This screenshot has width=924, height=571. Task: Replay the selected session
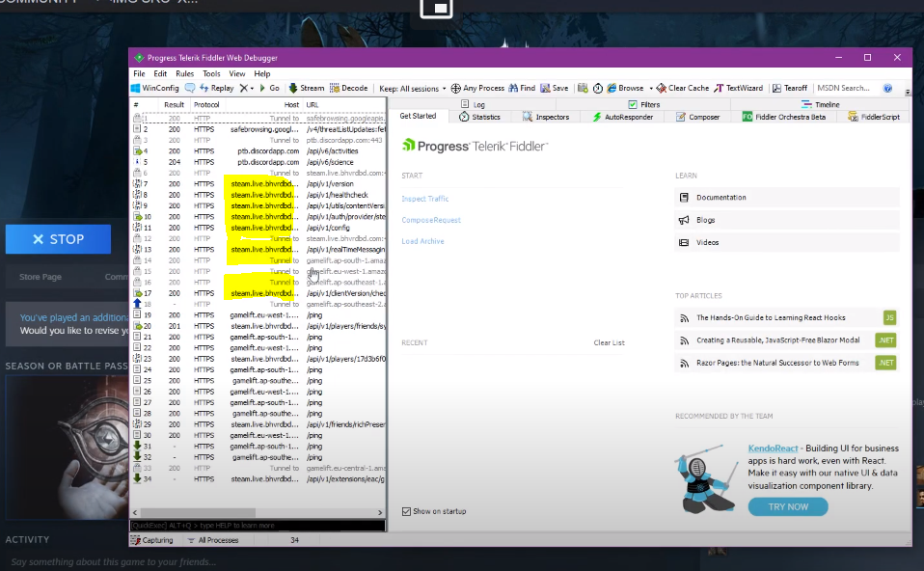217,88
